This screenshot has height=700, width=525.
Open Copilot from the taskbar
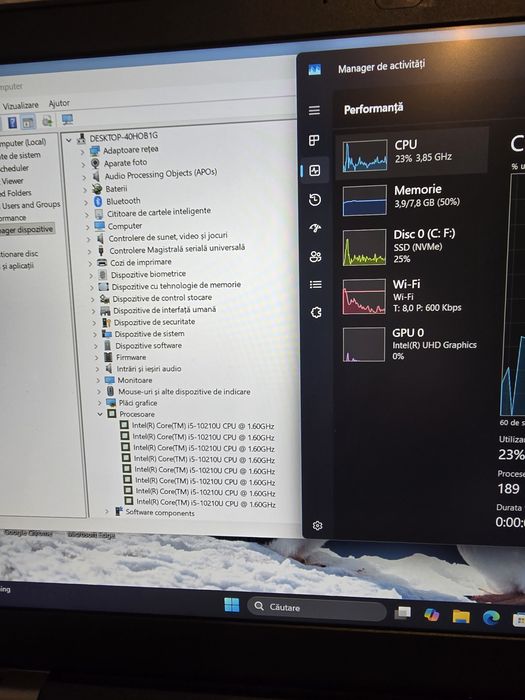431,615
